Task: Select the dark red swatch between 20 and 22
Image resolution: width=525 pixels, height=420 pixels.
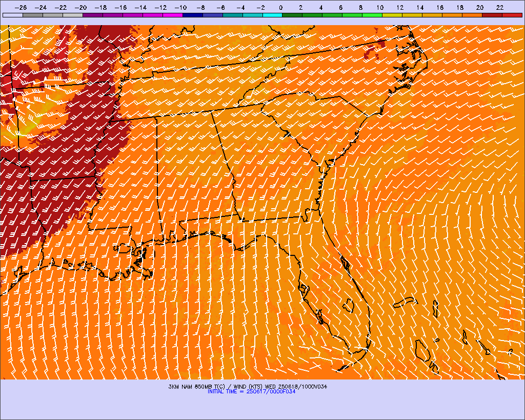Action: point(492,15)
